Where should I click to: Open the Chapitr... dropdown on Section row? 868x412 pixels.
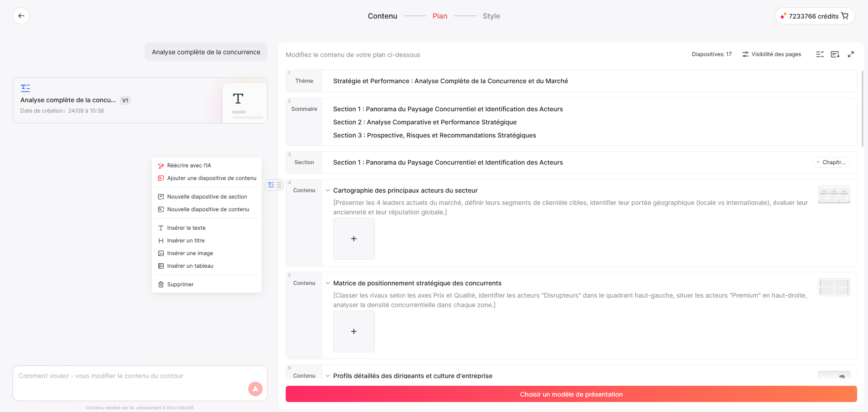831,162
